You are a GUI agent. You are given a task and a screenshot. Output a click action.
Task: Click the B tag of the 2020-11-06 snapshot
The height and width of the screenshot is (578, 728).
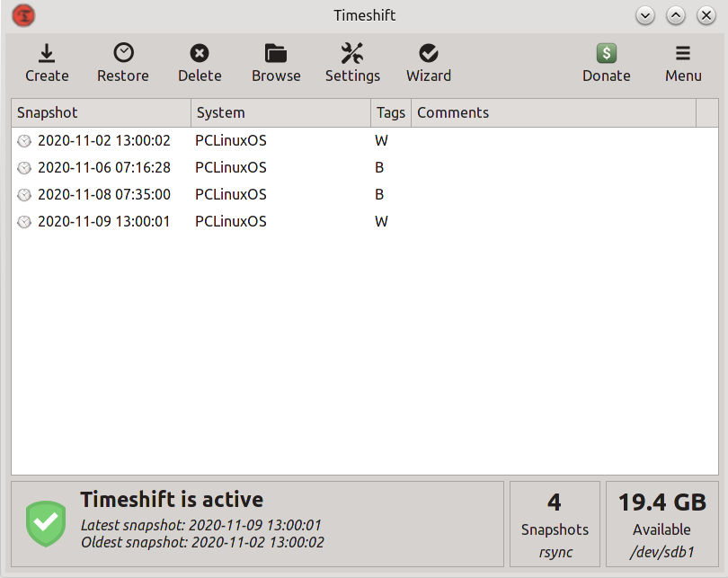[379, 167]
